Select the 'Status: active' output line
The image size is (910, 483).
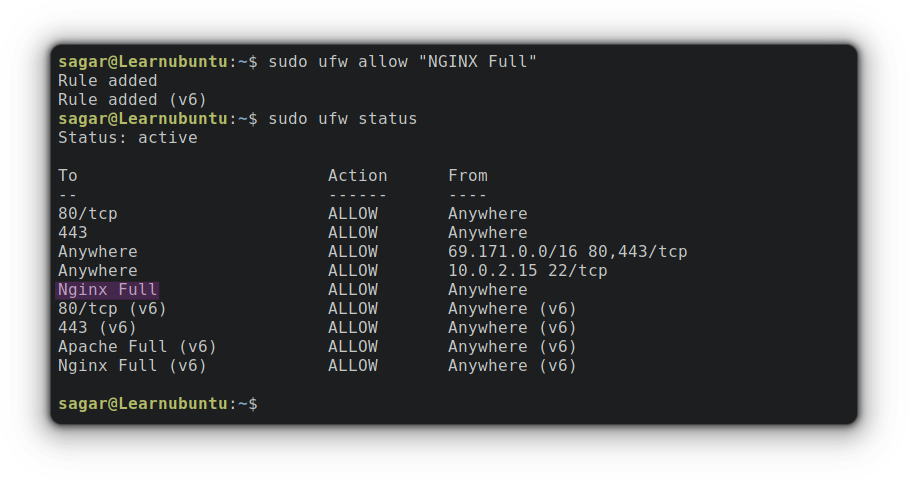point(127,138)
